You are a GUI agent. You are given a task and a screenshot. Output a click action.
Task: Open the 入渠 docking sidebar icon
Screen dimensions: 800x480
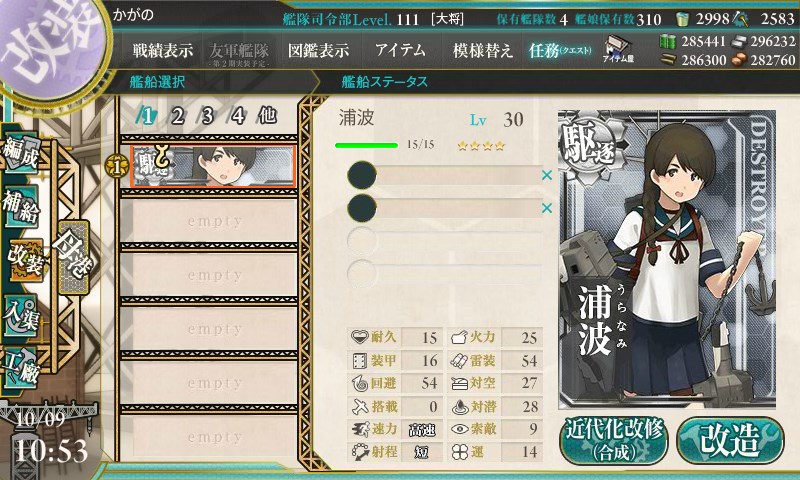pos(21,317)
